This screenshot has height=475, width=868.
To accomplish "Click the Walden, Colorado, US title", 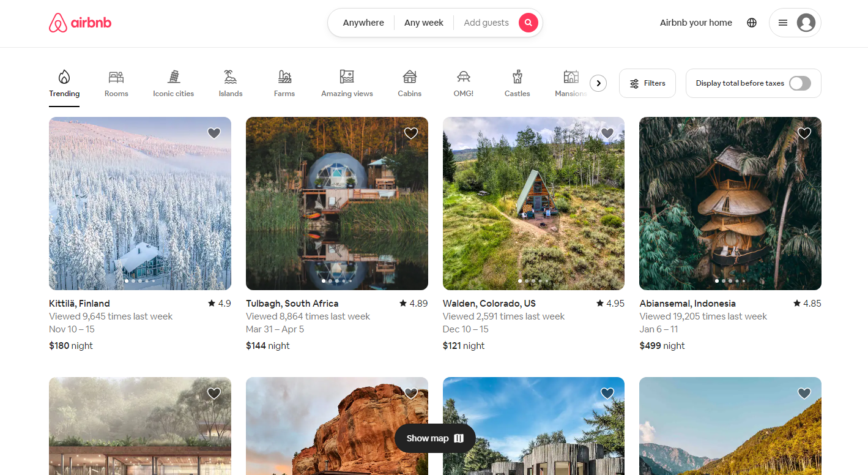I will (489, 304).
